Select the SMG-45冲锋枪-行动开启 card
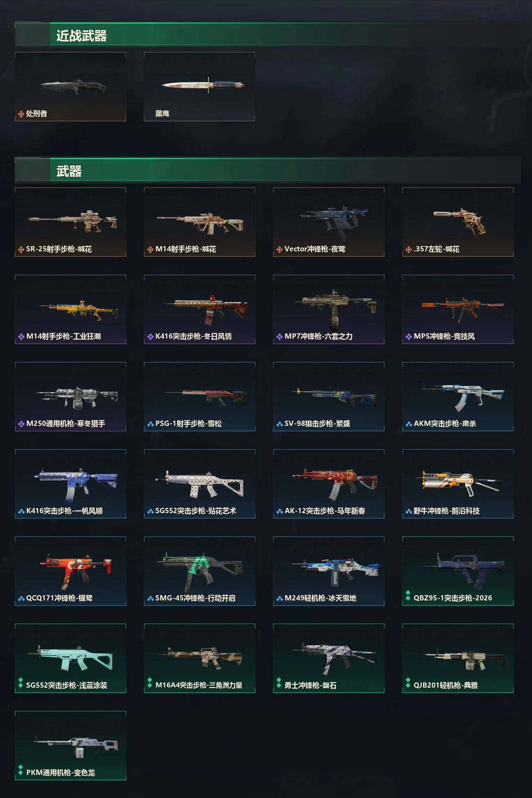 click(199, 571)
